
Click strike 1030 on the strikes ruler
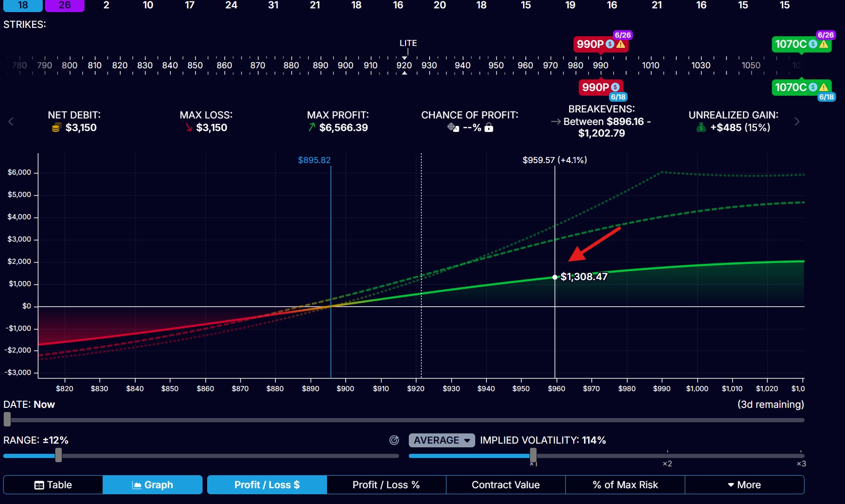tap(701, 65)
